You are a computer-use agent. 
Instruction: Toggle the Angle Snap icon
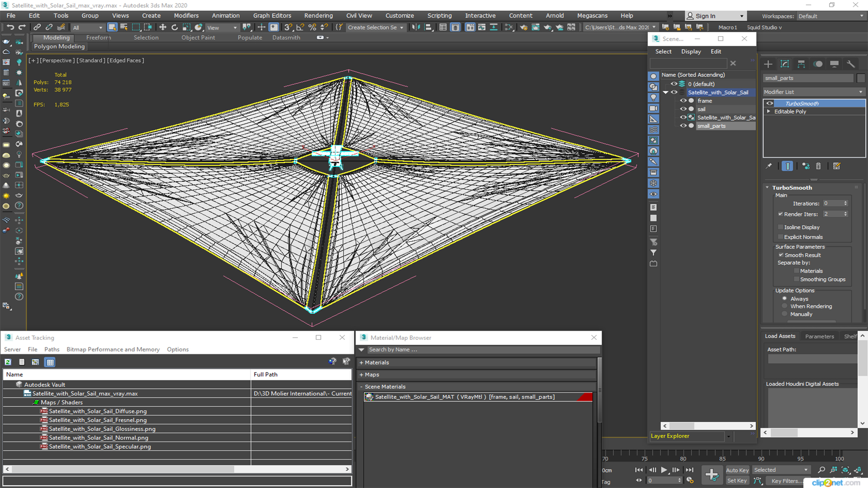coord(300,28)
